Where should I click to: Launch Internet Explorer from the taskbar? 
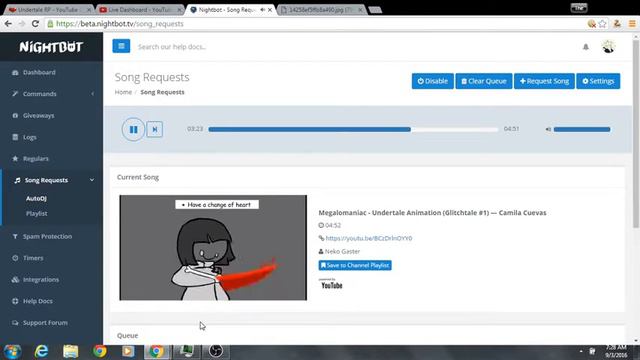tap(41, 351)
